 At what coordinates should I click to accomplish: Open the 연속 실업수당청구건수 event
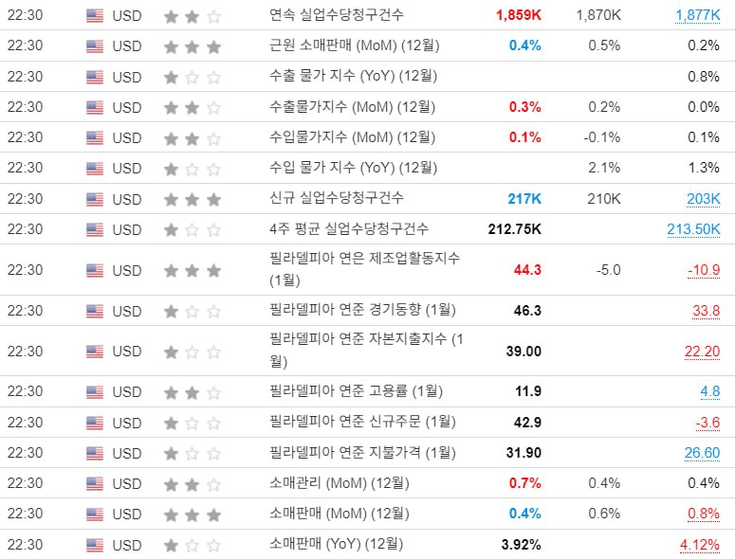coord(336,15)
